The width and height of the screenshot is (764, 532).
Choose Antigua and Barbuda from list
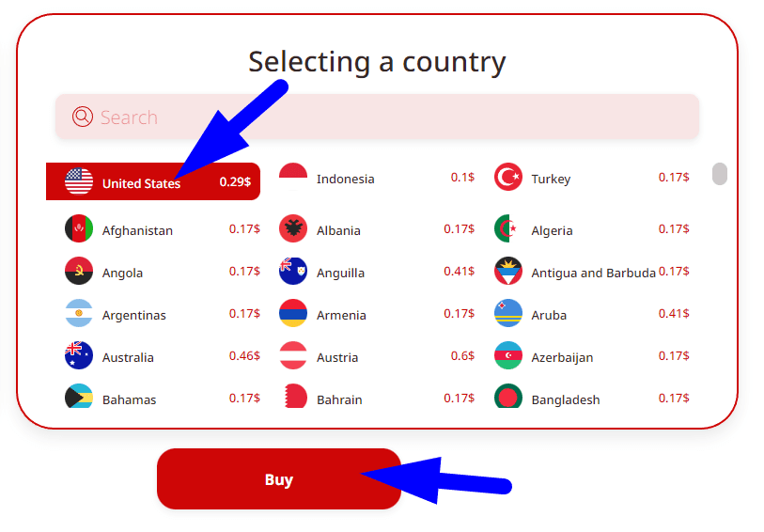point(593,273)
